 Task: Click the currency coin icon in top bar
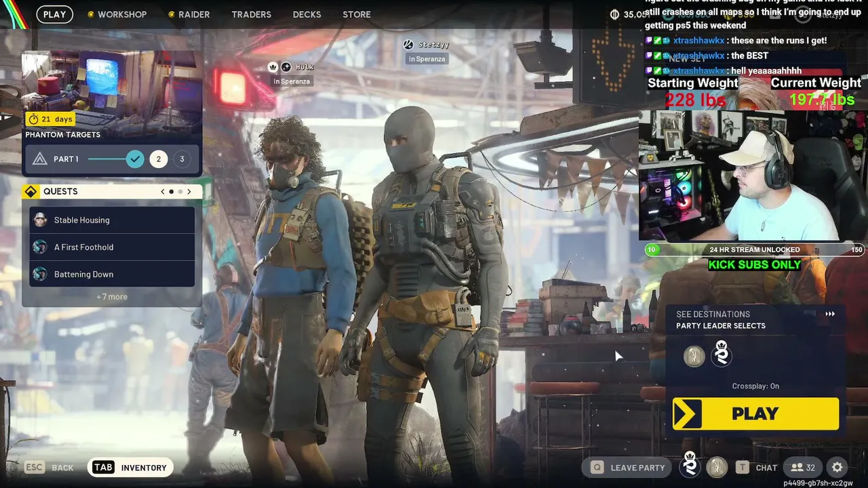pos(614,14)
